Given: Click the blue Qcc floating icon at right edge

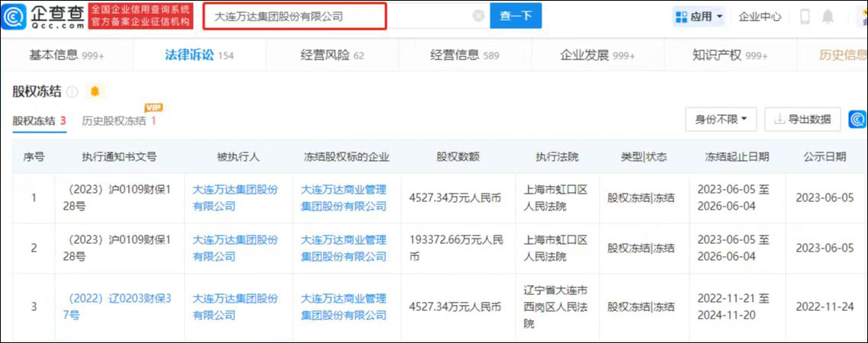Looking at the screenshot, I should pos(858,119).
